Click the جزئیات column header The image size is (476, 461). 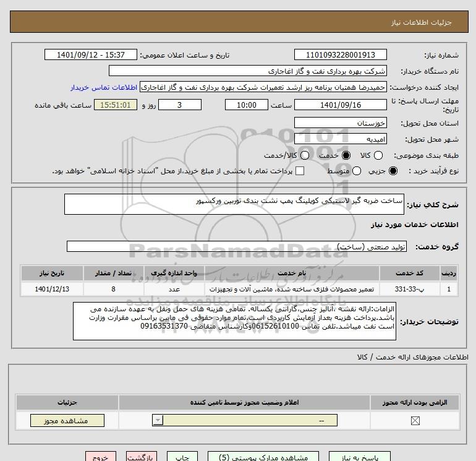pos(67,402)
